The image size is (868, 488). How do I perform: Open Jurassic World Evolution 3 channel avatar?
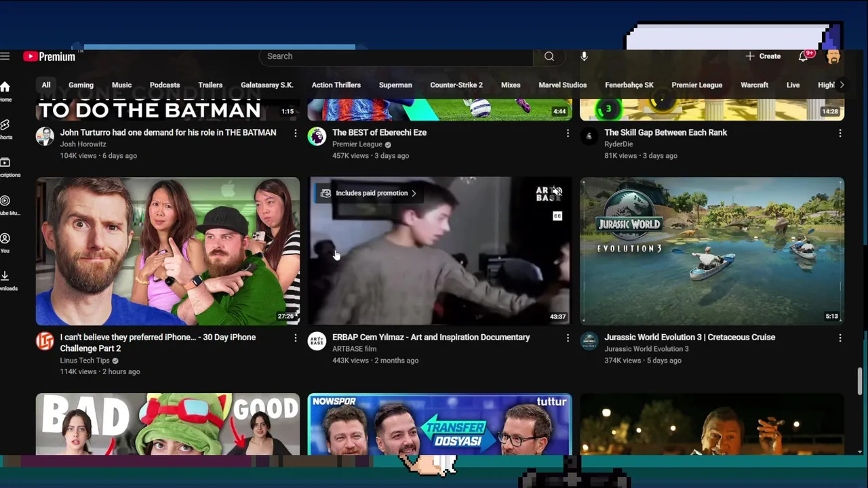589,341
